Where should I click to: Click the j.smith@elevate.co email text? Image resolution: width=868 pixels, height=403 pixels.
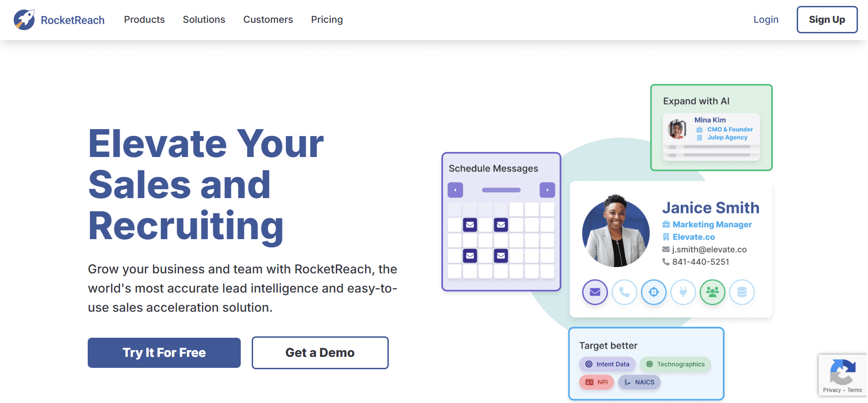pyautogui.click(x=709, y=250)
